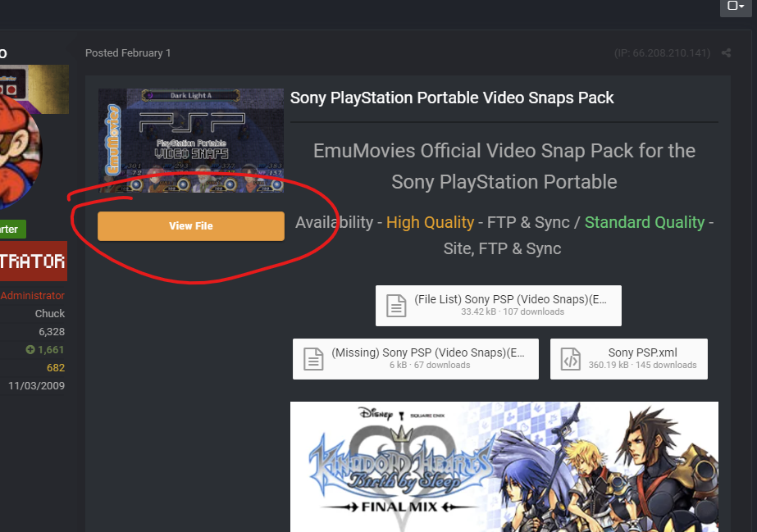Download the (Missing) Sony PSP Video Snaps file
The image size is (757, 532).
[x=415, y=359]
